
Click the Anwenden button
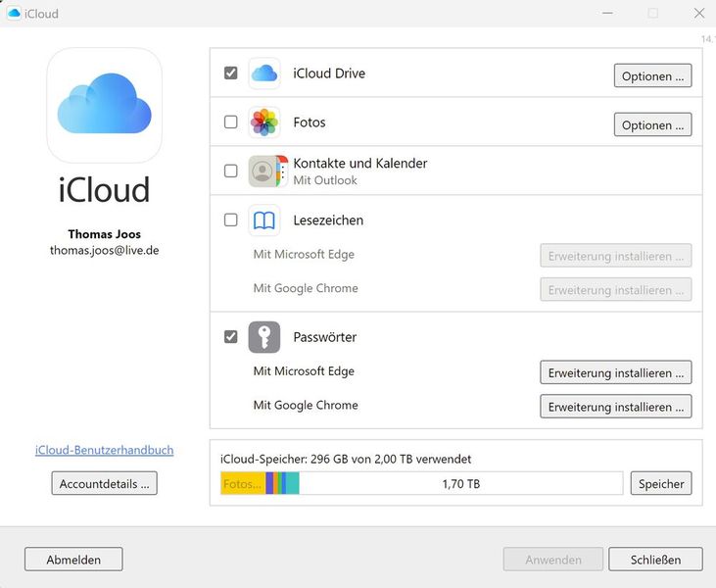tap(553, 560)
